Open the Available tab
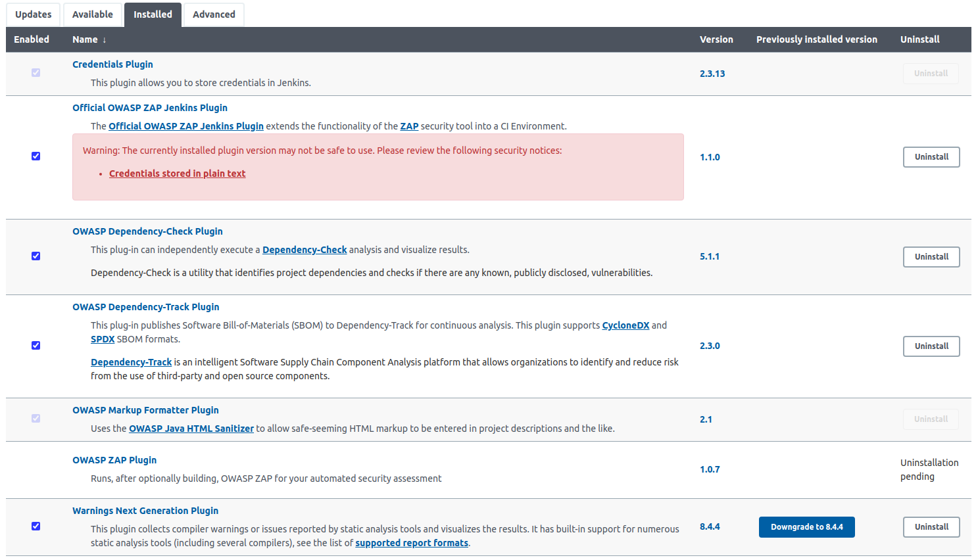Image resolution: width=978 pixels, height=560 pixels. coord(92,14)
